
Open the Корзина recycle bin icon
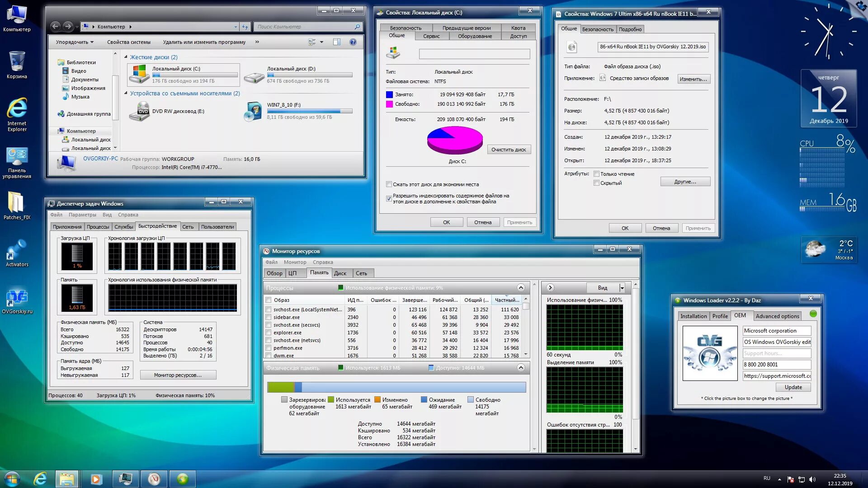[x=17, y=65]
